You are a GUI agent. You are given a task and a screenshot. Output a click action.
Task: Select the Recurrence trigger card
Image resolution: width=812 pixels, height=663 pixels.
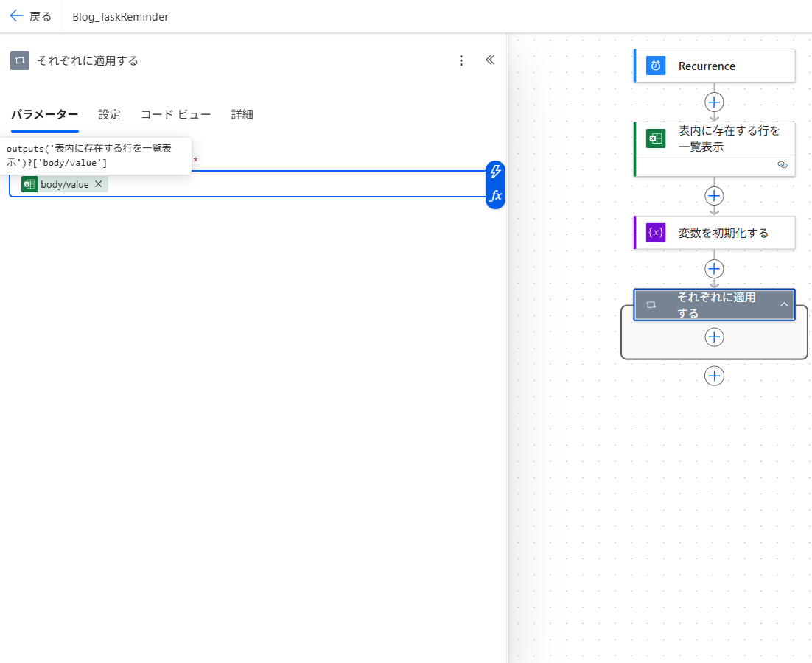pyautogui.click(x=714, y=66)
